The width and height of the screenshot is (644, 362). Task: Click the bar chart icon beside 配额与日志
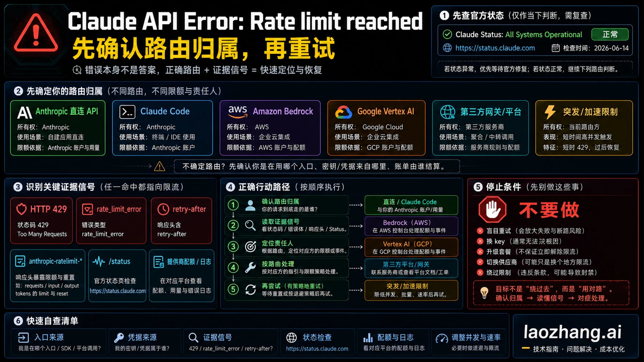tap(368, 338)
